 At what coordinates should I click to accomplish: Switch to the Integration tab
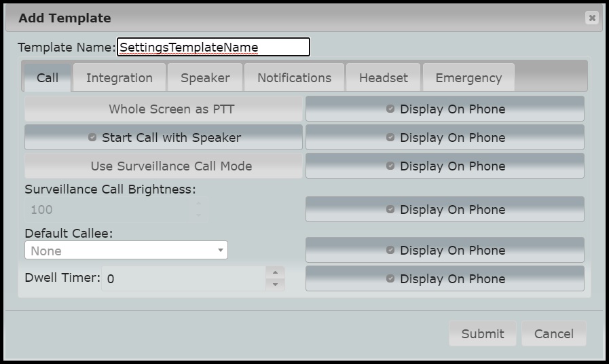(119, 77)
